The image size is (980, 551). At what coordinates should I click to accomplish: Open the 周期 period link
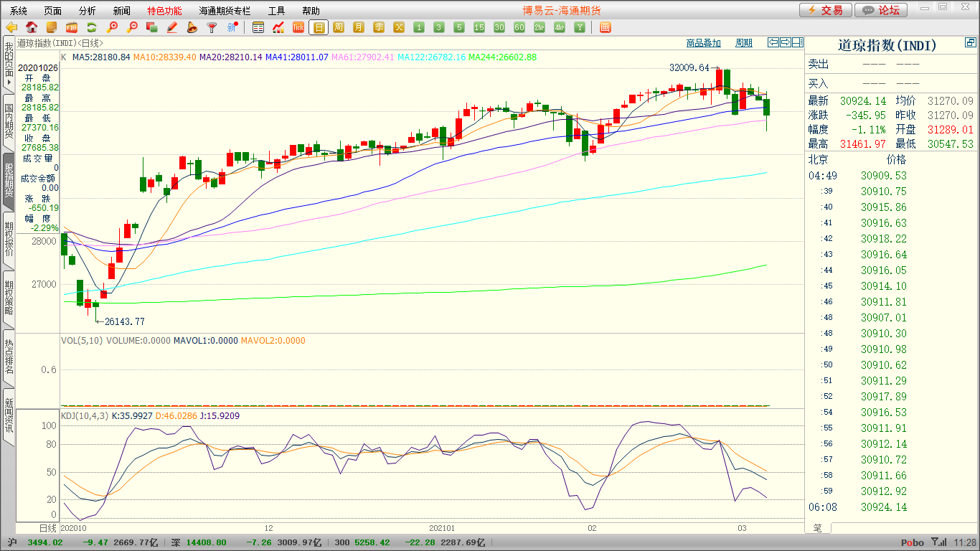[x=744, y=43]
